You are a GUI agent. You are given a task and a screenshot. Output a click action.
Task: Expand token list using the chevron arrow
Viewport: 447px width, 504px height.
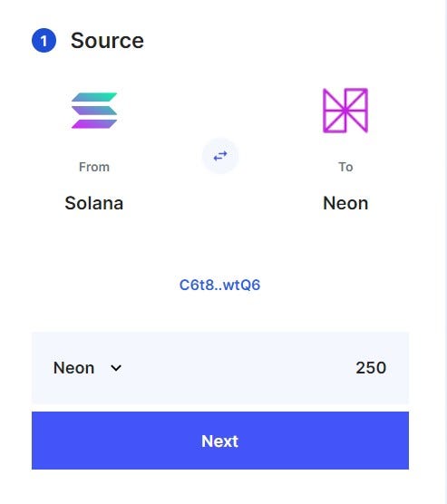[x=116, y=368]
